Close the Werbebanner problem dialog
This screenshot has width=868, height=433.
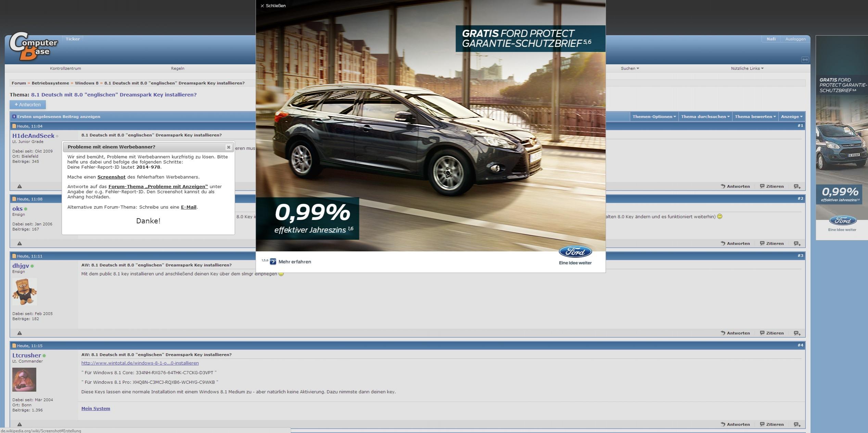click(x=228, y=147)
